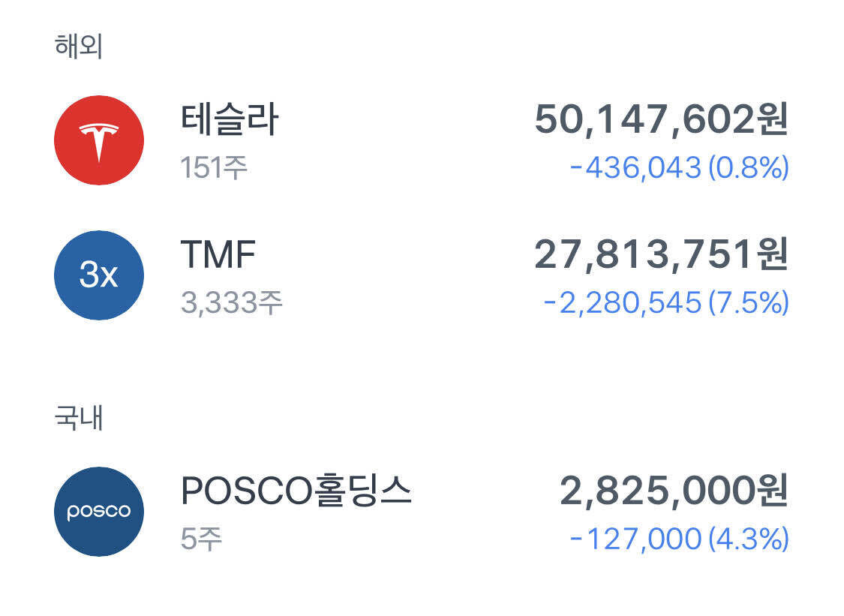Select the 국내 section header
844x616 pixels.
tap(79, 418)
